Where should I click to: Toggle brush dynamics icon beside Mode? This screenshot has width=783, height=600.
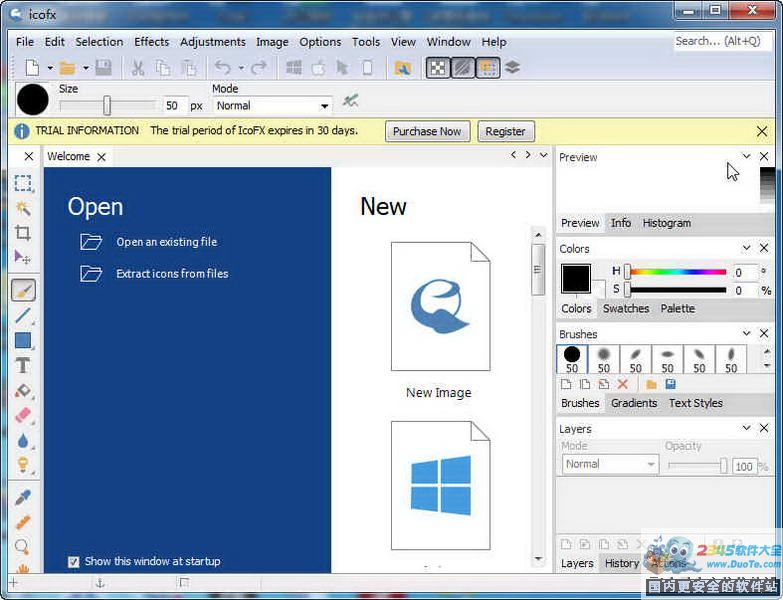coord(351,101)
